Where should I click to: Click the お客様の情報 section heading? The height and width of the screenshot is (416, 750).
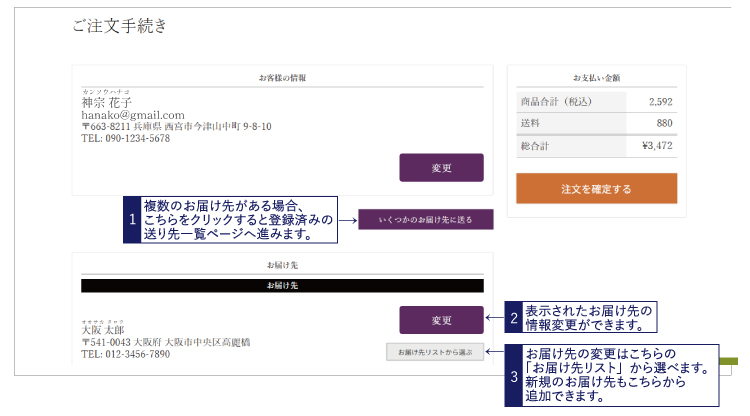282,77
